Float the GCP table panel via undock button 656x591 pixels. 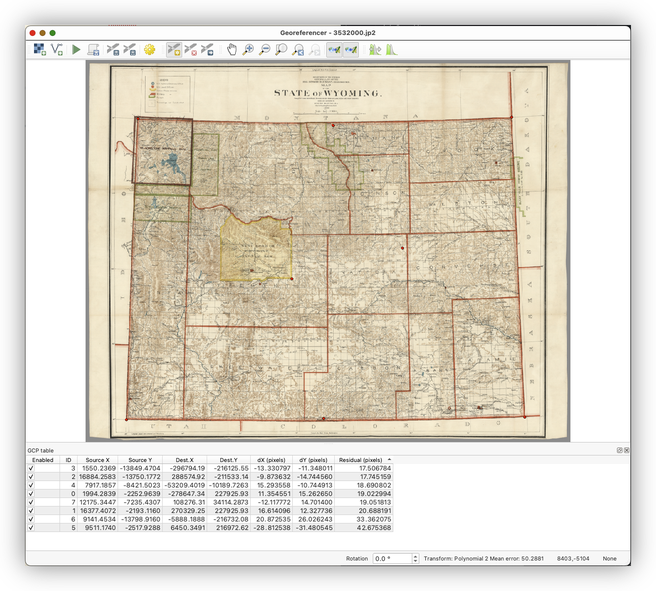(619, 451)
